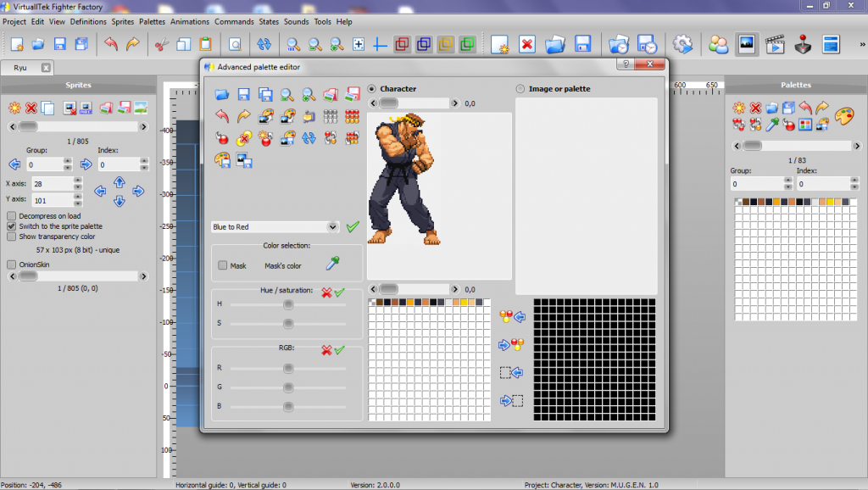Enable Show transparency color checkbox

[11, 237]
